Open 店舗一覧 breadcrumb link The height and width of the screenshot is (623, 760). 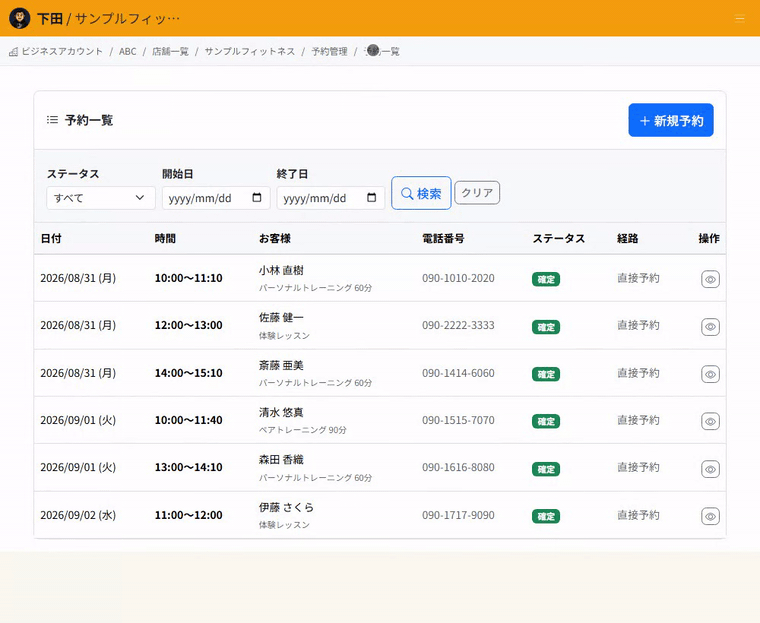click(170, 51)
